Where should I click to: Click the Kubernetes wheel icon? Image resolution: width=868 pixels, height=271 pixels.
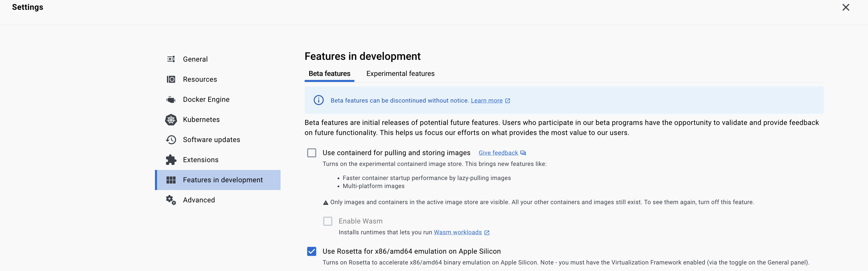[x=171, y=120]
